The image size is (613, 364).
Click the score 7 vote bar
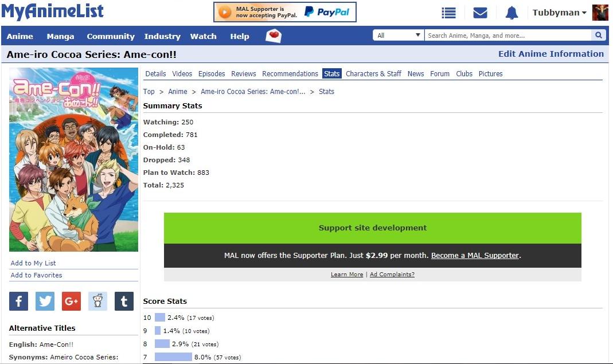173,357
